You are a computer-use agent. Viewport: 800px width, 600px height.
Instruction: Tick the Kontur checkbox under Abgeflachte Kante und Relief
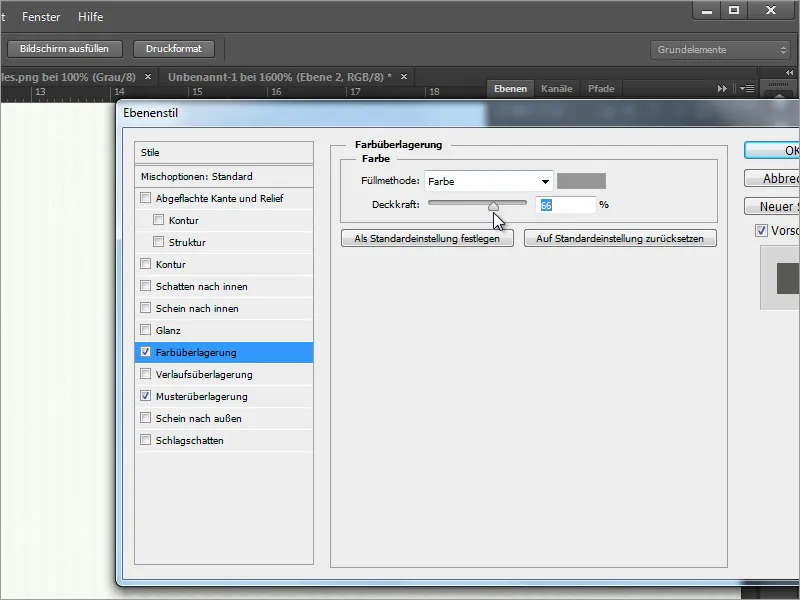(x=159, y=219)
